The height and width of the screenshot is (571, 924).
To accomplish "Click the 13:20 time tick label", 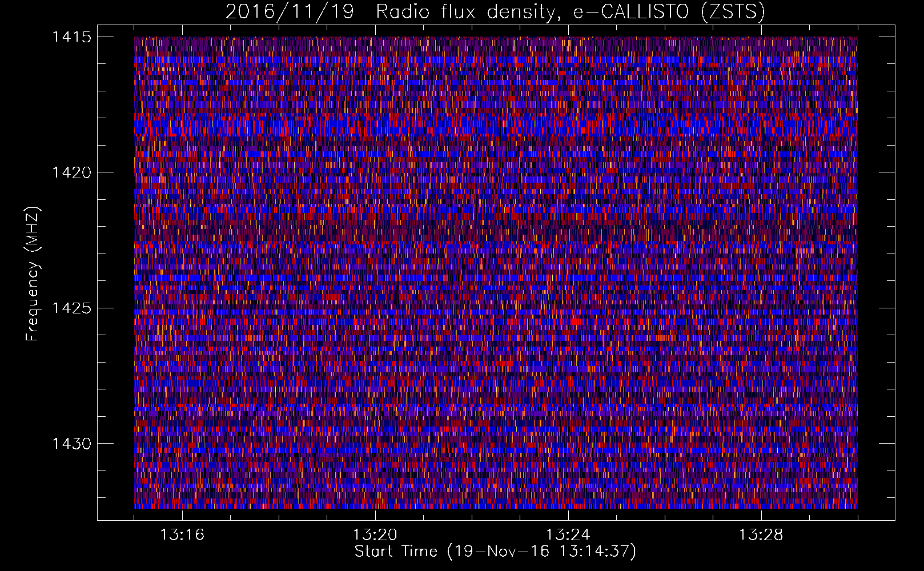I will (375, 535).
